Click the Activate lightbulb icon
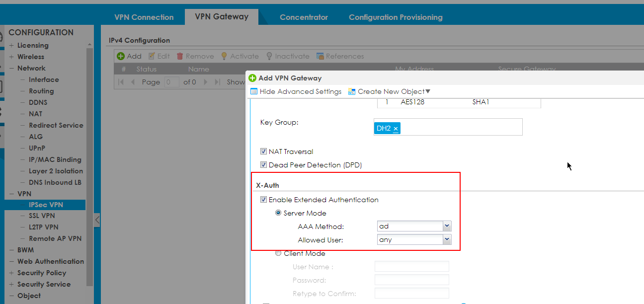Viewport: 644px width, 304px height. tap(224, 56)
